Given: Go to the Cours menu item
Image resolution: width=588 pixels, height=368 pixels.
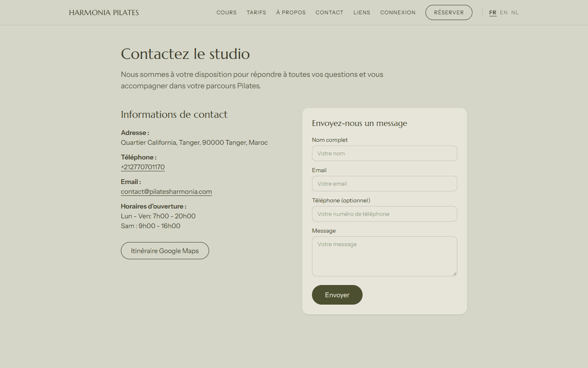Looking at the screenshot, I should (227, 13).
